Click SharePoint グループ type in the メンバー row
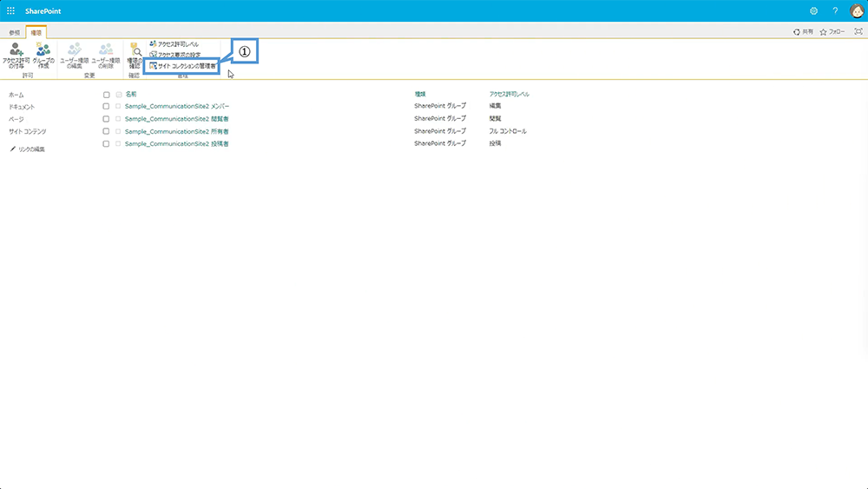The width and height of the screenshot is (868, 489). [x=440, y=106]
